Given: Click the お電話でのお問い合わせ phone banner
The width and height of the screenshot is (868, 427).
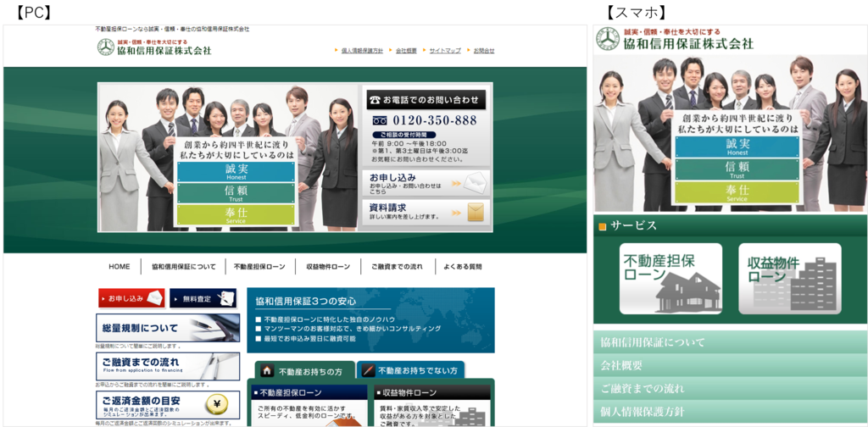Looking at the screenshot, I should pyautogui.click(x=426, y=100).
